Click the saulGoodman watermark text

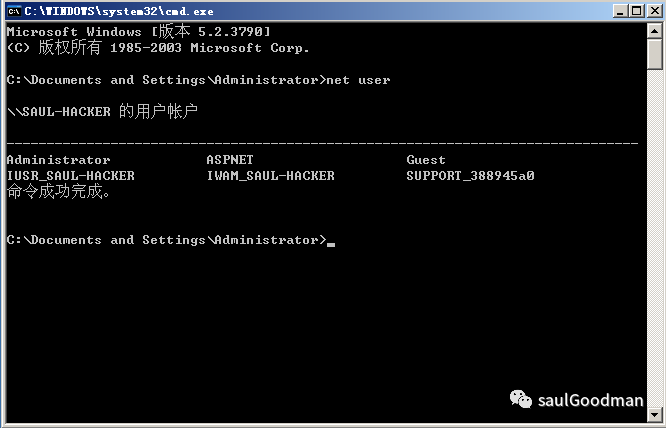[x=590, y=401]
